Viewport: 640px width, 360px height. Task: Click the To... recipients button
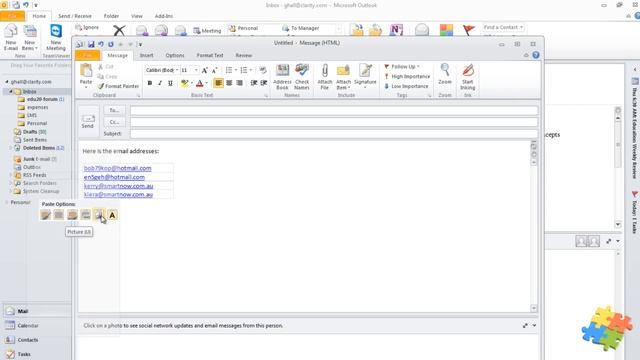[114, 110]
